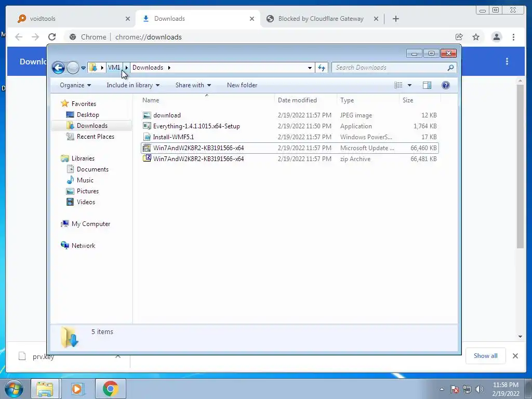Click the Explorer Back arrow button

[x=58, y=68]
